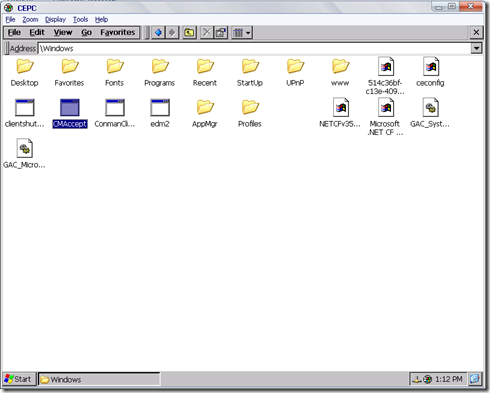The width and height of the screenshot is (490, 393).
Task: Expand the Address bar dropdown
Action: pos(477,48)
